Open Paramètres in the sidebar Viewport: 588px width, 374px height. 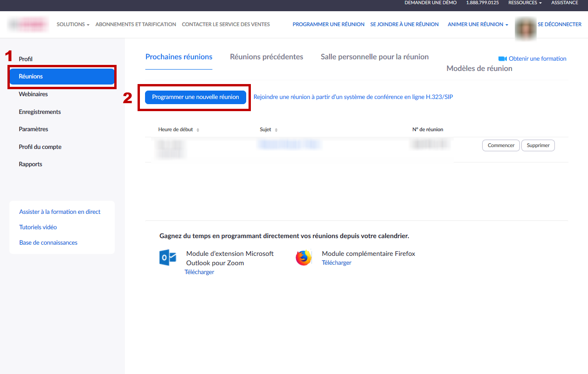33,129
